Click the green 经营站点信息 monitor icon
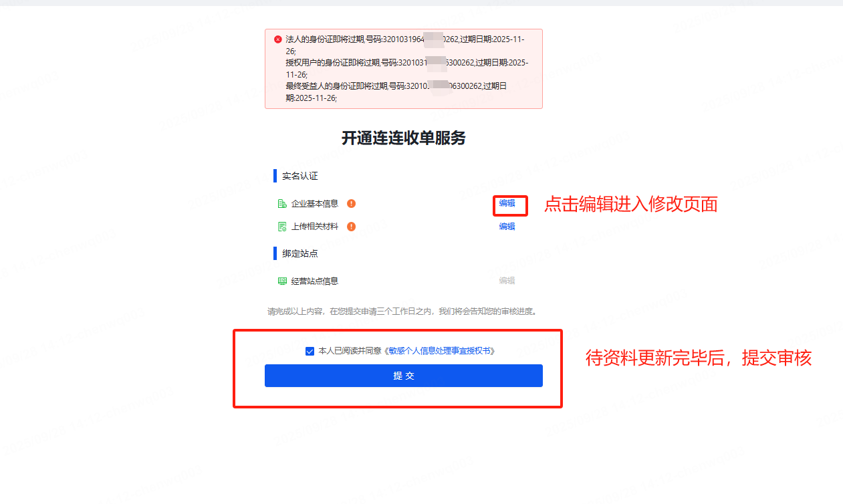This screenshot has height=504, width=843. 282,281
